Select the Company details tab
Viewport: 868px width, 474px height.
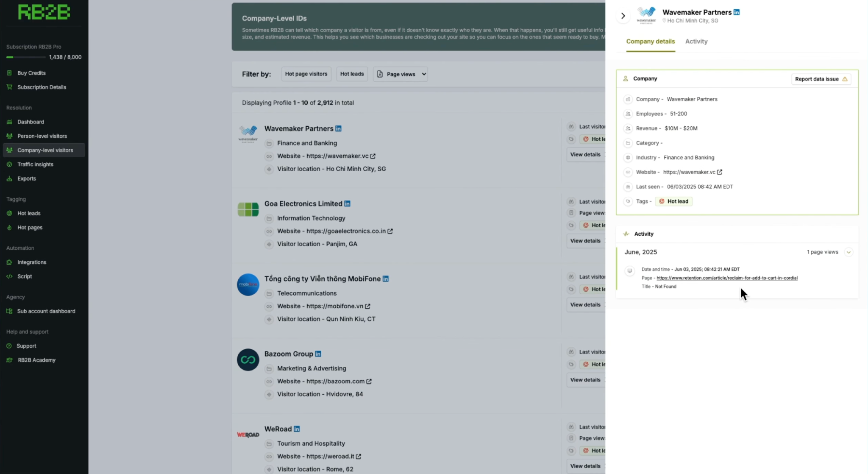pyautogui.click(x=651, y=42)
